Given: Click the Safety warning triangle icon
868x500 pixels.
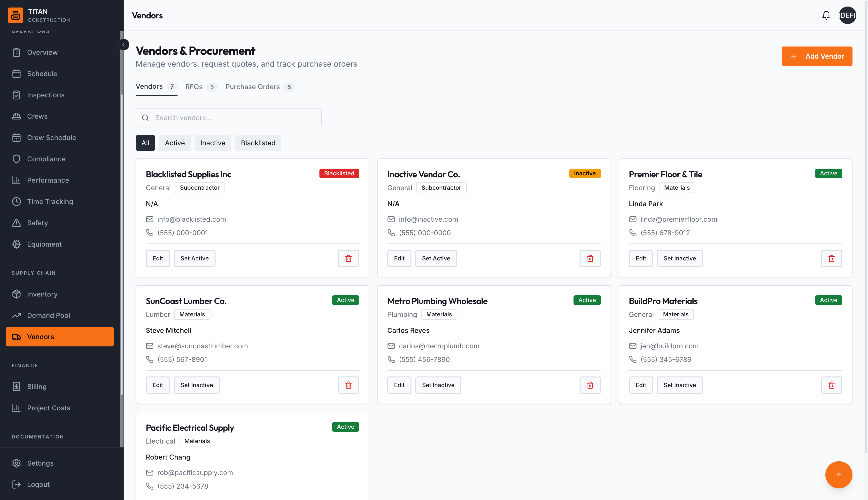Looking at the screenshot, I should (16, 223).
